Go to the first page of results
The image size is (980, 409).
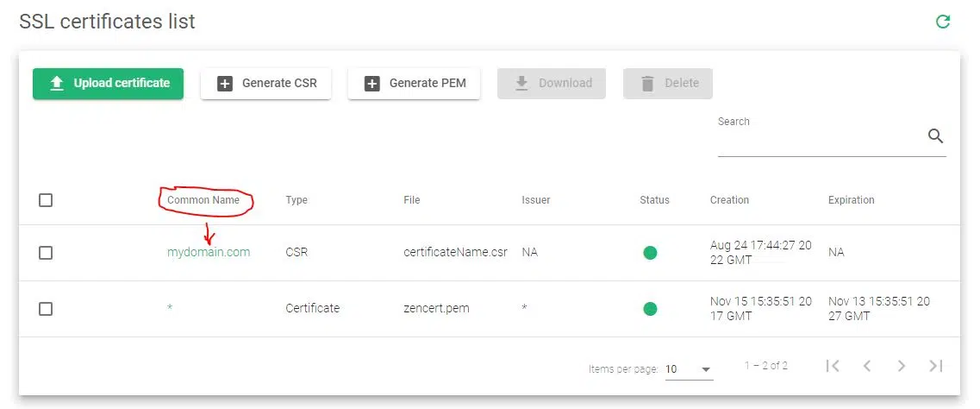tap(833, 366)
